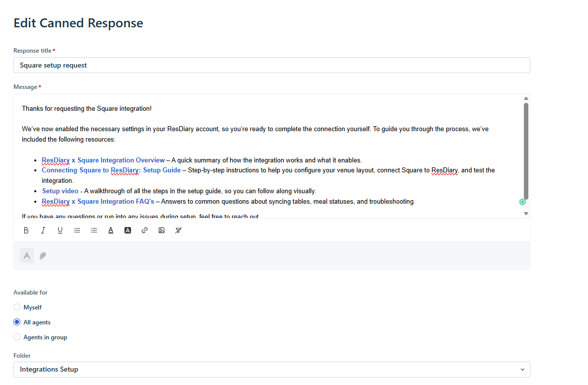Viewport: 588px width, 385px height.
Task: Insert a hyperlink
Action: 144,230
